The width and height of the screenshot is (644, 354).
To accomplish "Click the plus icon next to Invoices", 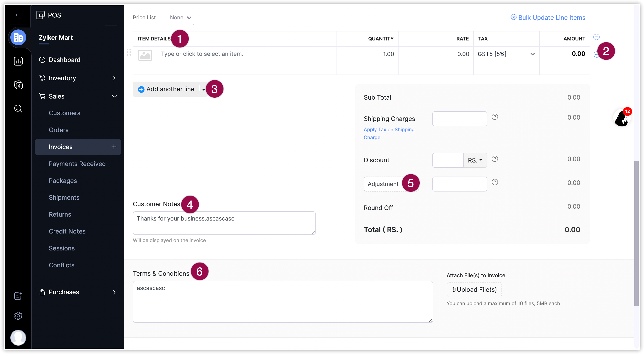I will click(x=114, y=147).
